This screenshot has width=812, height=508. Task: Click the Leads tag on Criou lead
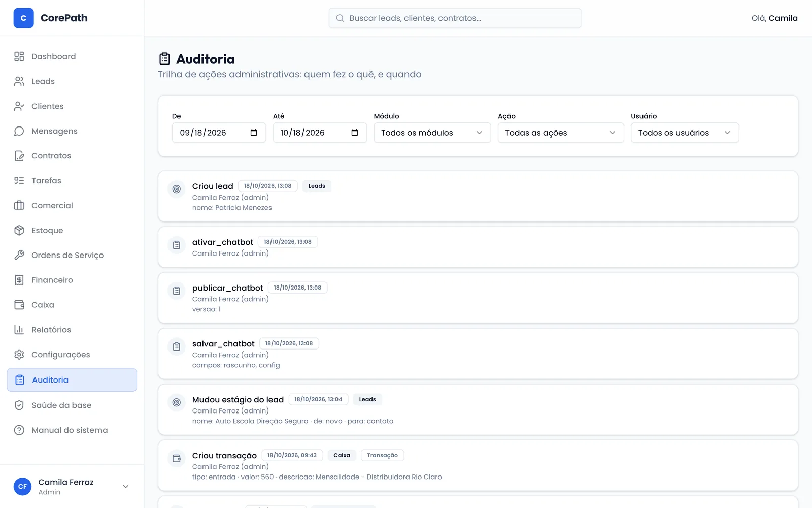pyautogui.click(x=317, y=186)
